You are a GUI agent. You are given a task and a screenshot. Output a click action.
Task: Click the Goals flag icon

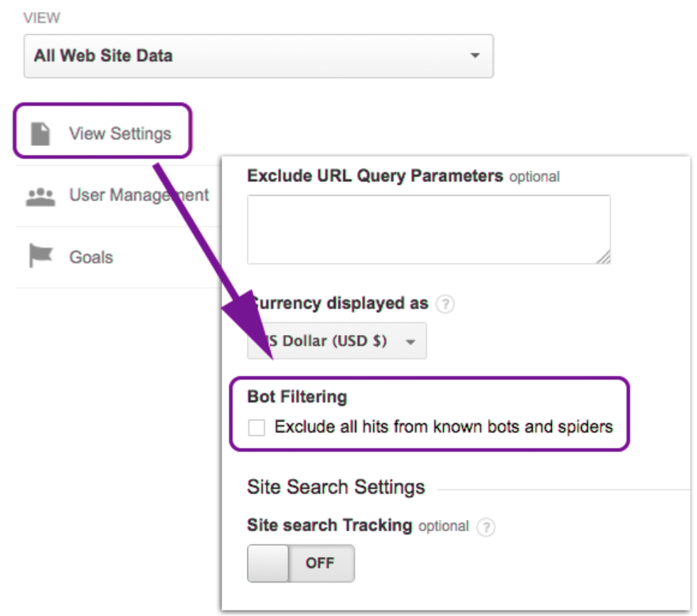[41, 257]
